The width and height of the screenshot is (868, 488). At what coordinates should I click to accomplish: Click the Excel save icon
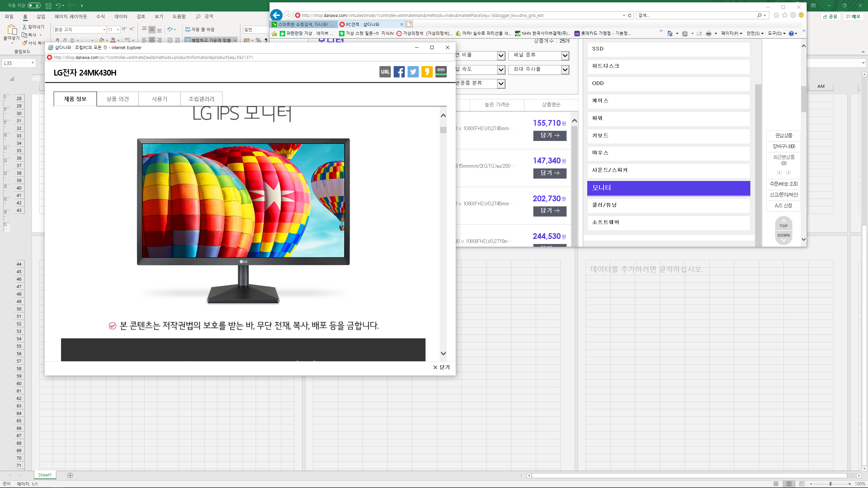[x=48, y=6]
